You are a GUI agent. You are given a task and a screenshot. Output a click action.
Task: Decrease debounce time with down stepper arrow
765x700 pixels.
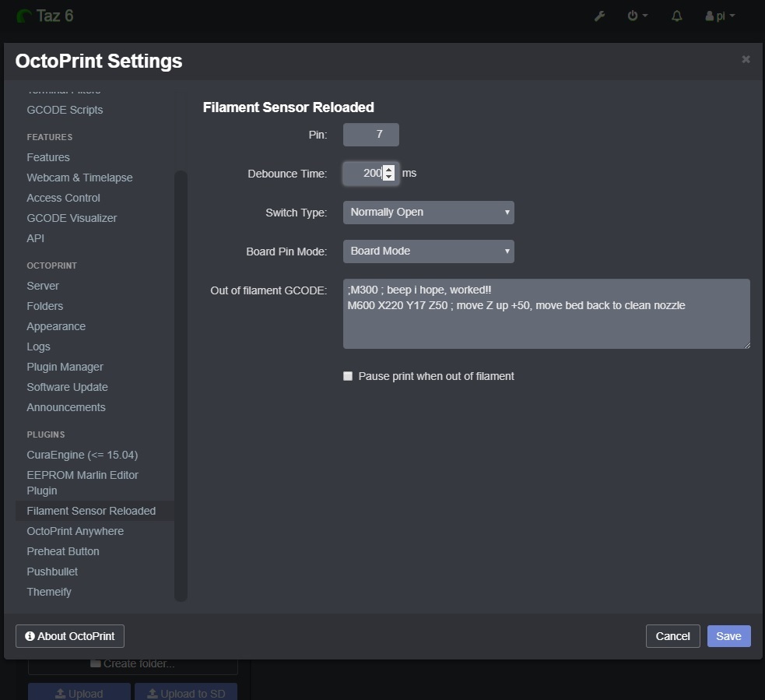(x=388, y=177)
